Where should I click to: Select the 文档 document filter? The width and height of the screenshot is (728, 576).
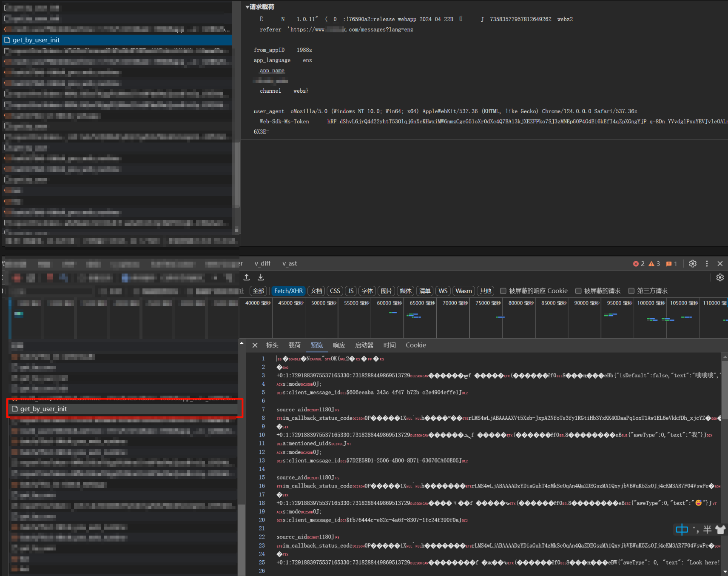(316, 291)
